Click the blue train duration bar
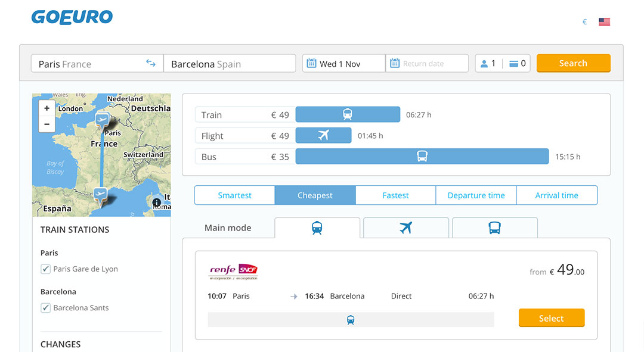This screenshot has height=352, width=644. tap(348, 114)
